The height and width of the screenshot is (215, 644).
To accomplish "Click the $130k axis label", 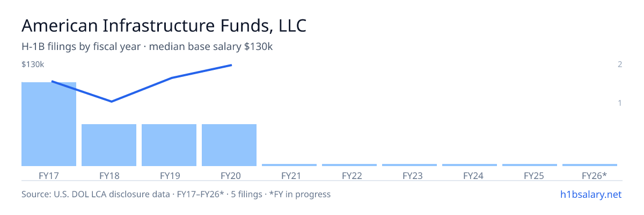I will (x=33, y=64).
